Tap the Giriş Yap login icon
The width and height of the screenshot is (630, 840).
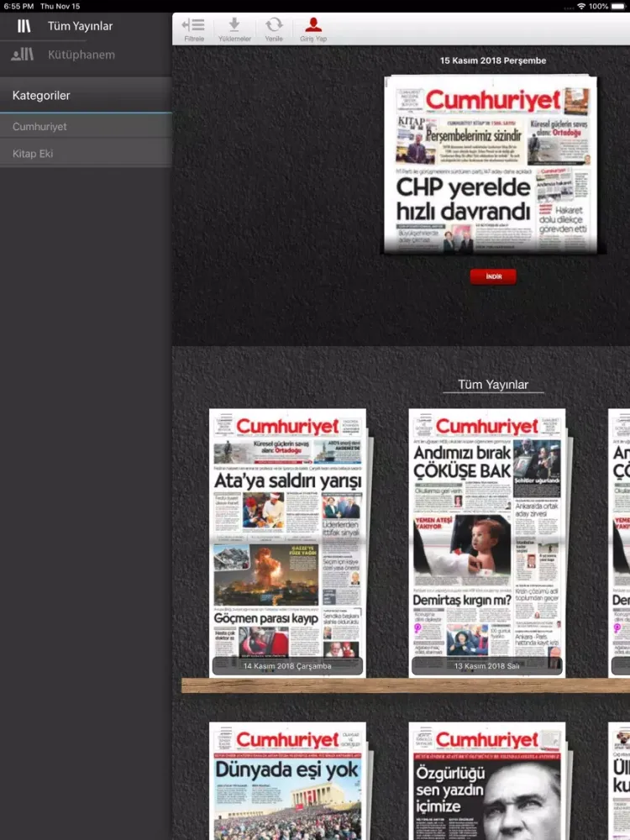click(x=313, y=25)
